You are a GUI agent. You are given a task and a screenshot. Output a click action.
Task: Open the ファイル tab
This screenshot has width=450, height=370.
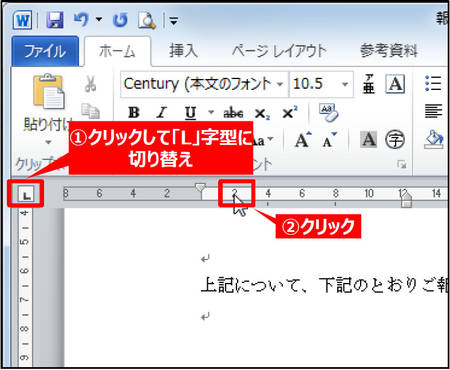click(x=45, y=51)
